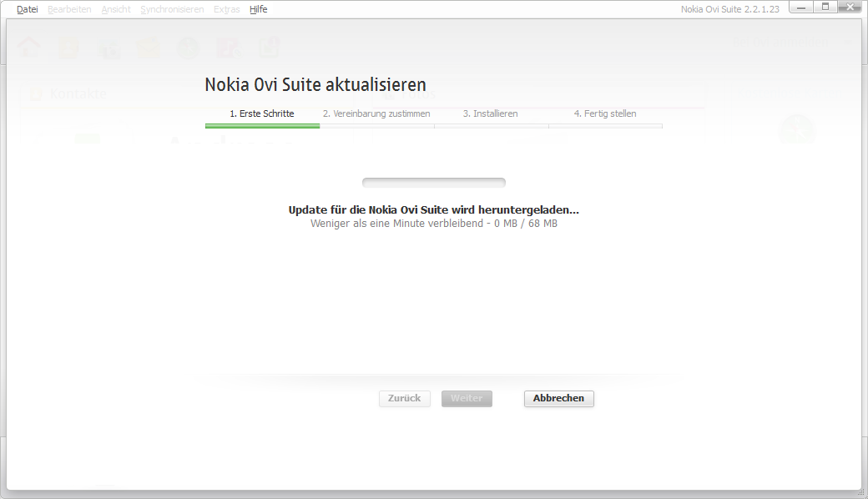Open the Extras menu

(226, 9)
